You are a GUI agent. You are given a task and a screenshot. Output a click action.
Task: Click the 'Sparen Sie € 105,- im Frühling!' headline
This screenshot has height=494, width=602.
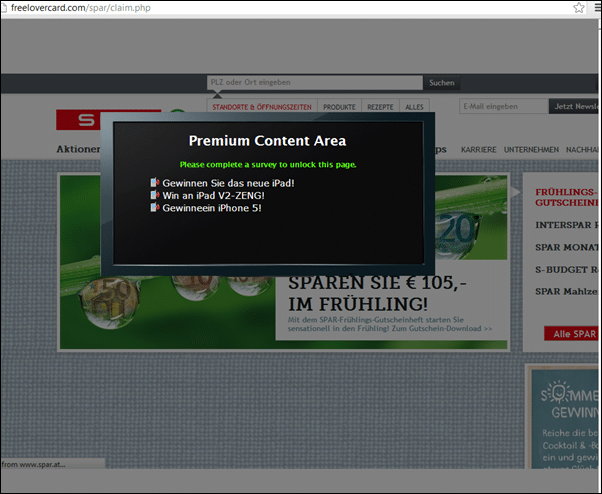[377, 294]
